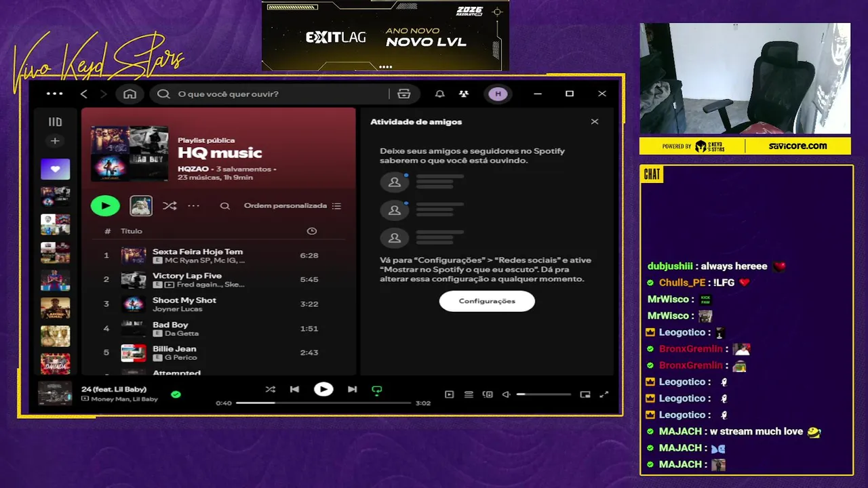Seek within the song progress bar
The image size is (868, 488).
[323, 403]
